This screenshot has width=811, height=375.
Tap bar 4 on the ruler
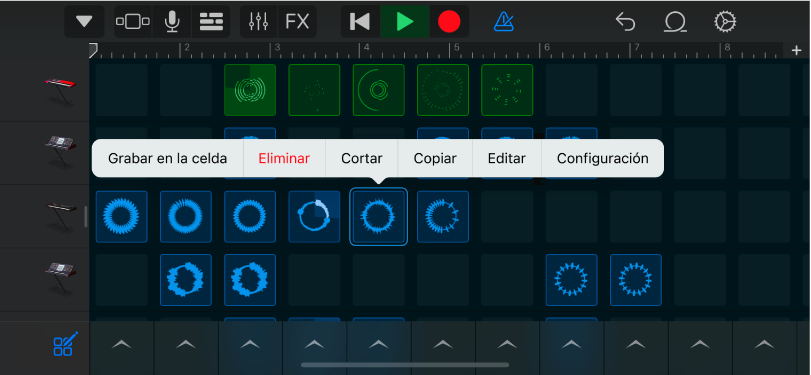(x=367, y=48)
